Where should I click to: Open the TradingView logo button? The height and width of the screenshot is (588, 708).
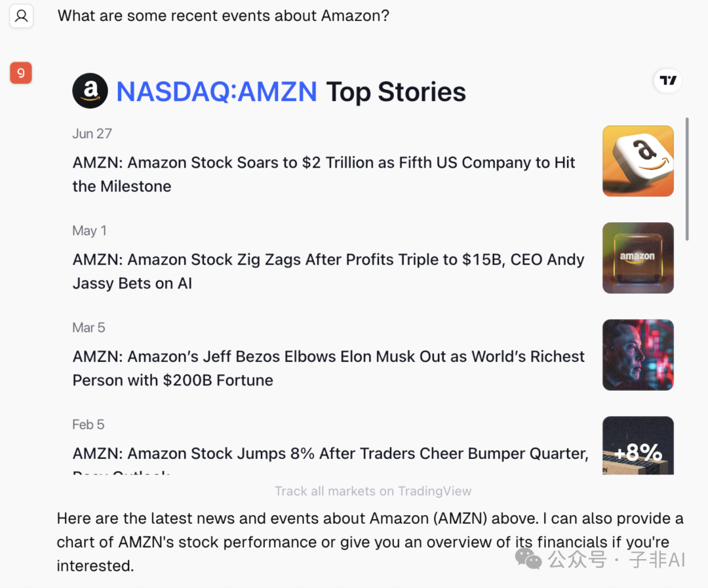(668, 81)
